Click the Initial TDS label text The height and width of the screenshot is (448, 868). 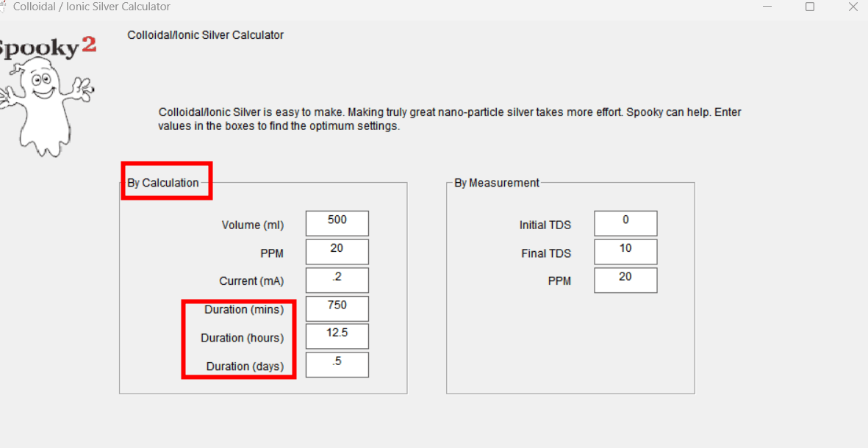545,225
